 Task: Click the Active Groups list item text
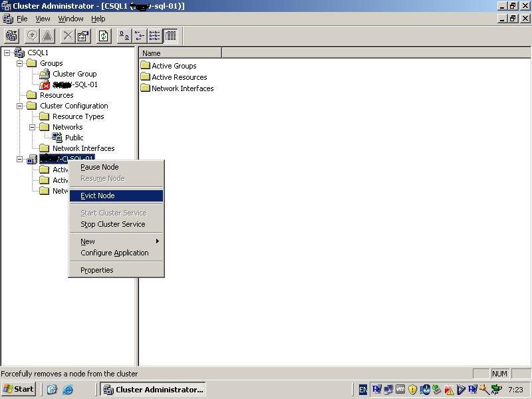174,65
